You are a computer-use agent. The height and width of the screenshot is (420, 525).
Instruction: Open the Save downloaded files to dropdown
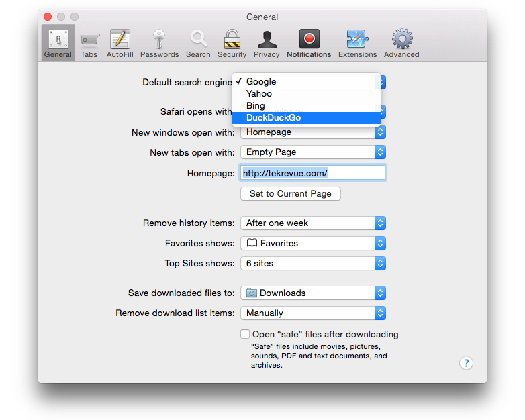pos(313,293)
